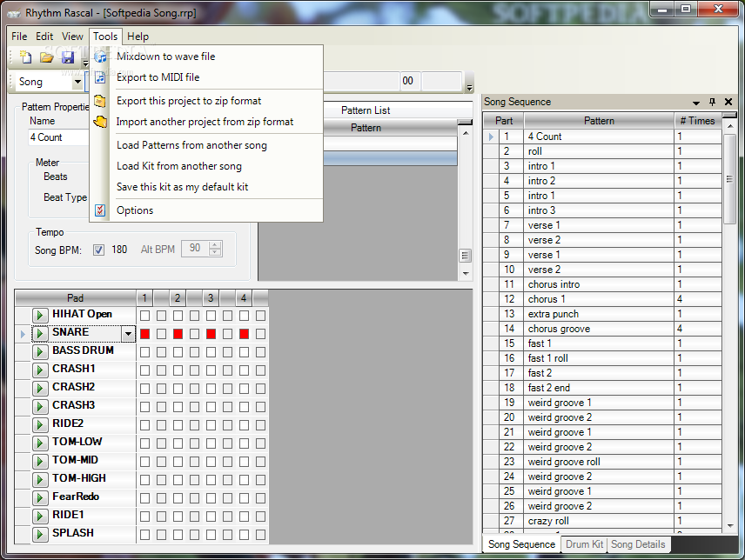Click Song Sequence scroll down arrow

click(729, 526)
